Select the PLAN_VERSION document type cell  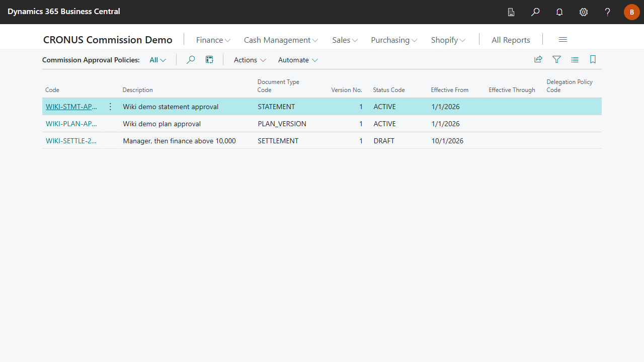point(282,124)
